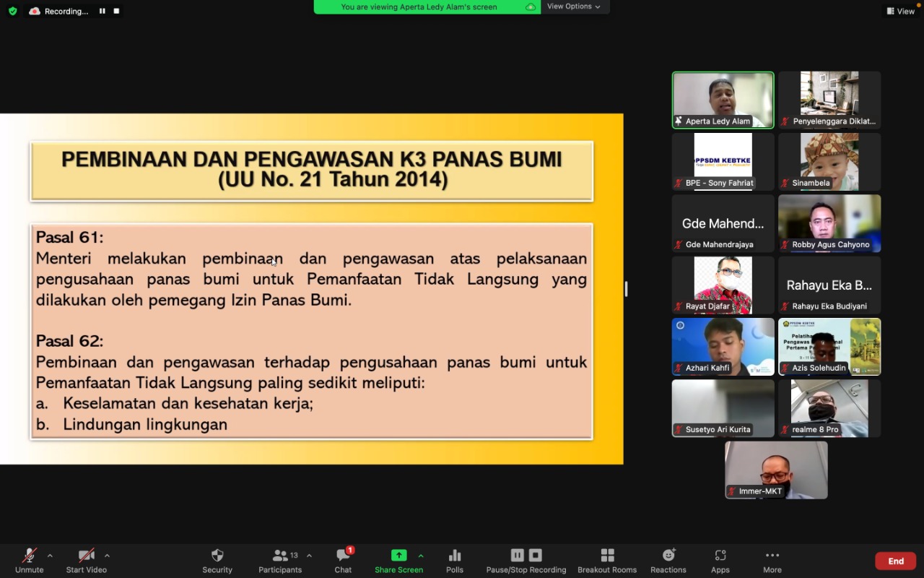Open video options arrow beside Start Video
The height and width of the screenshot is (578, 924).
point(107,556)
